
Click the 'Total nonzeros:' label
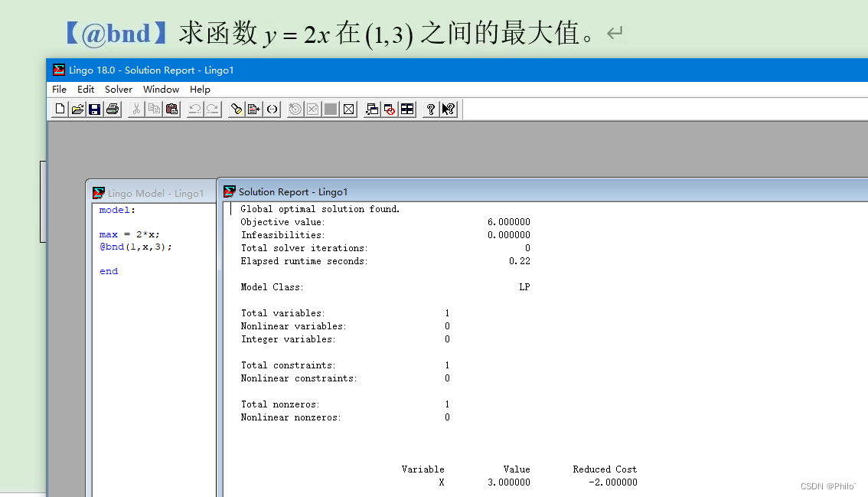[x=280, y=404]
